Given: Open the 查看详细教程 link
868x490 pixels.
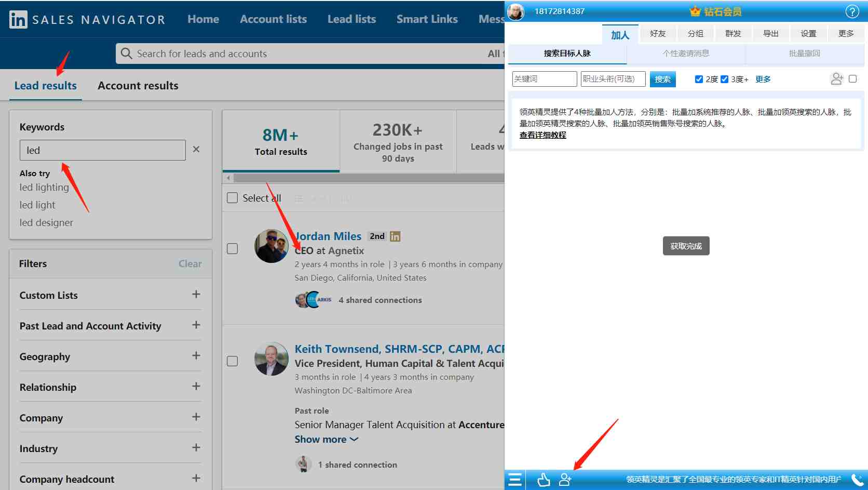Looking at the screenshot, I should click(542, 135).
